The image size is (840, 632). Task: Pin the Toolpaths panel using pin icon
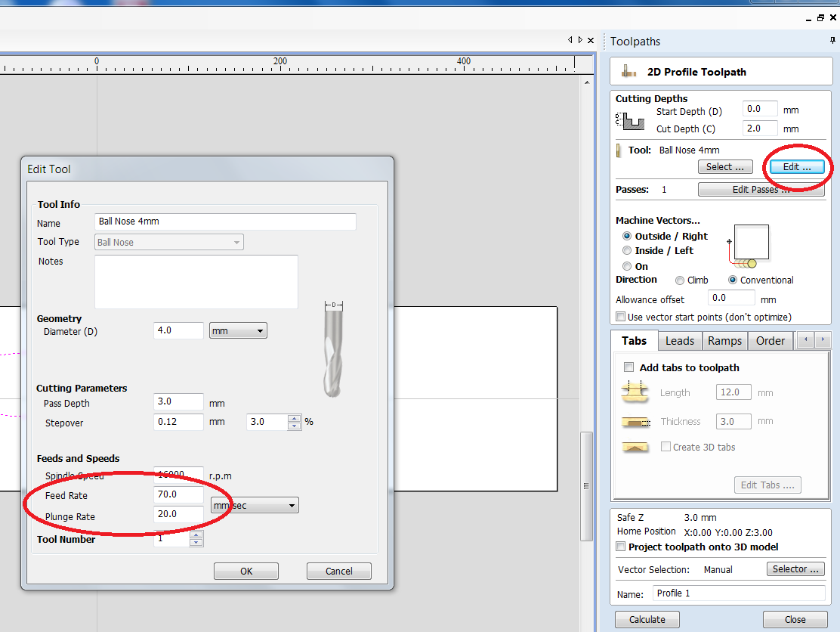point(832,41)
